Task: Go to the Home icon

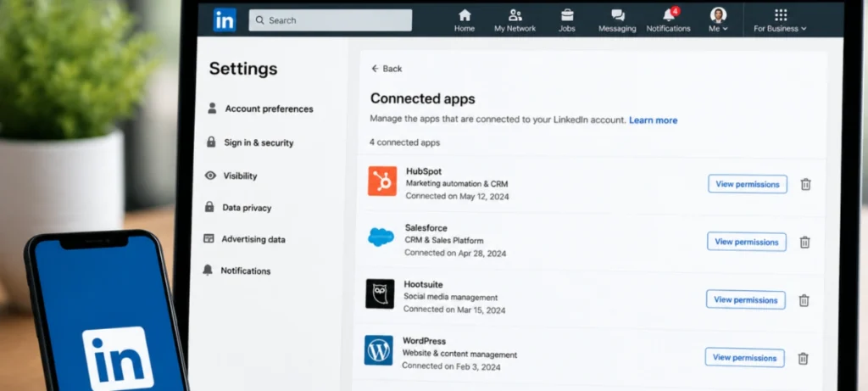Action: point(465,15)
